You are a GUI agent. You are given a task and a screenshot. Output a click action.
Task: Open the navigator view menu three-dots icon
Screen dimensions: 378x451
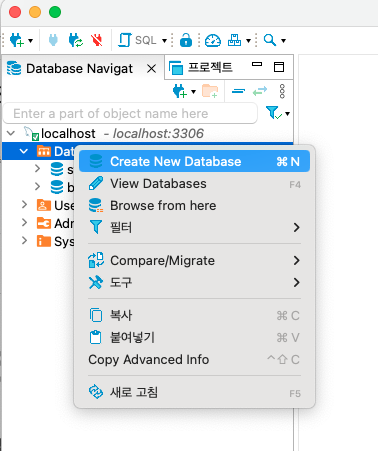(x=282, y=91)
